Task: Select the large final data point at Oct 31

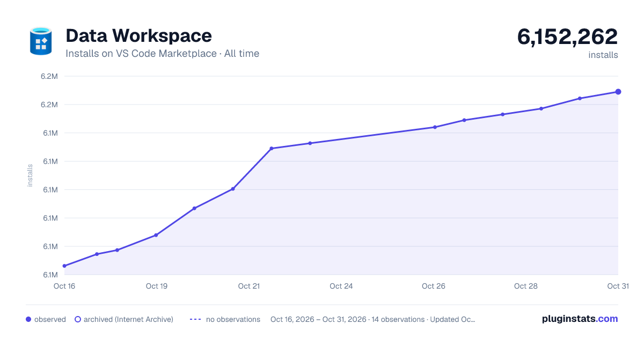Action: click(x=618, y=92)
